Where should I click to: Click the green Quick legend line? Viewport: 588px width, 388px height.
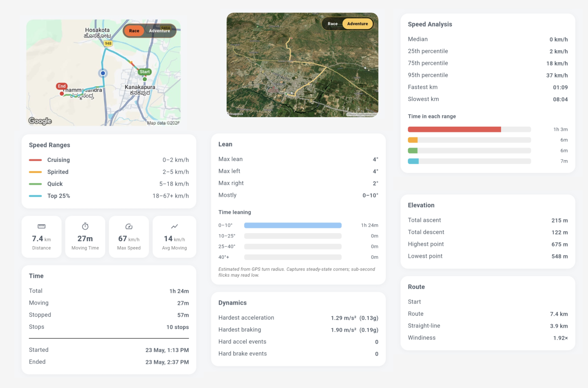click(35, 184)
